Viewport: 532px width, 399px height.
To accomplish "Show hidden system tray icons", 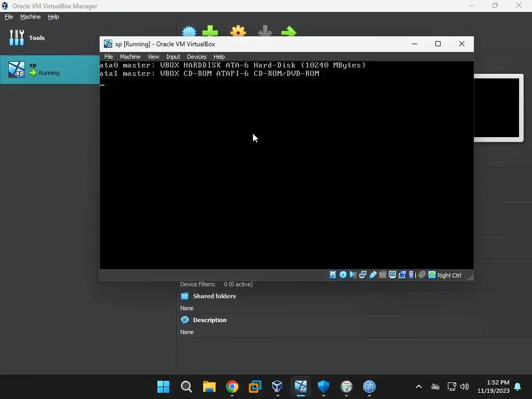I will (419, 387).
